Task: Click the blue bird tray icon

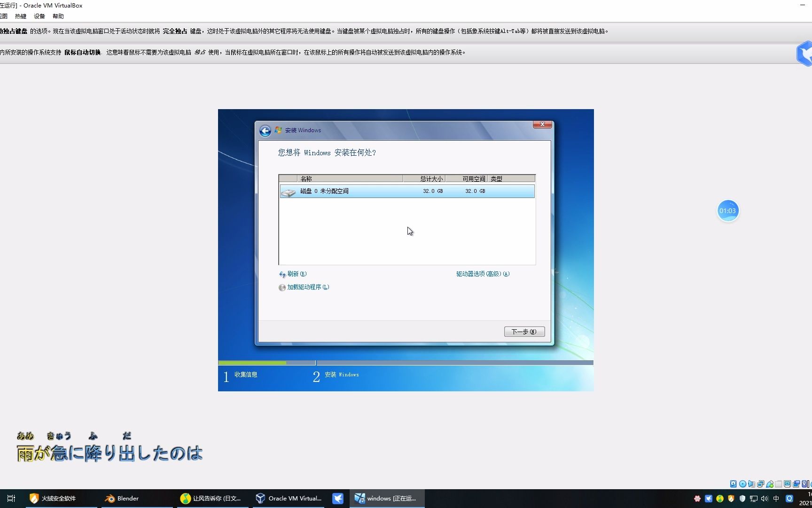Action: coord(709,499)
